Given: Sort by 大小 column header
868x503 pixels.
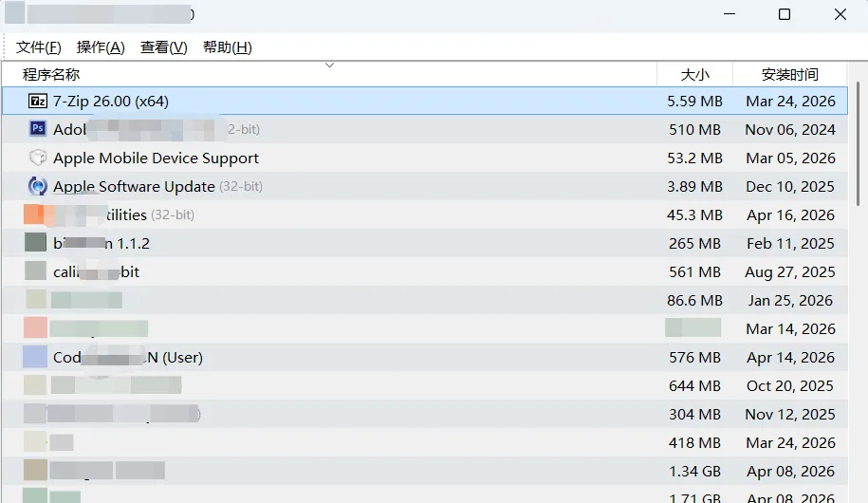Looking at the screenshot, I should 694,74.
